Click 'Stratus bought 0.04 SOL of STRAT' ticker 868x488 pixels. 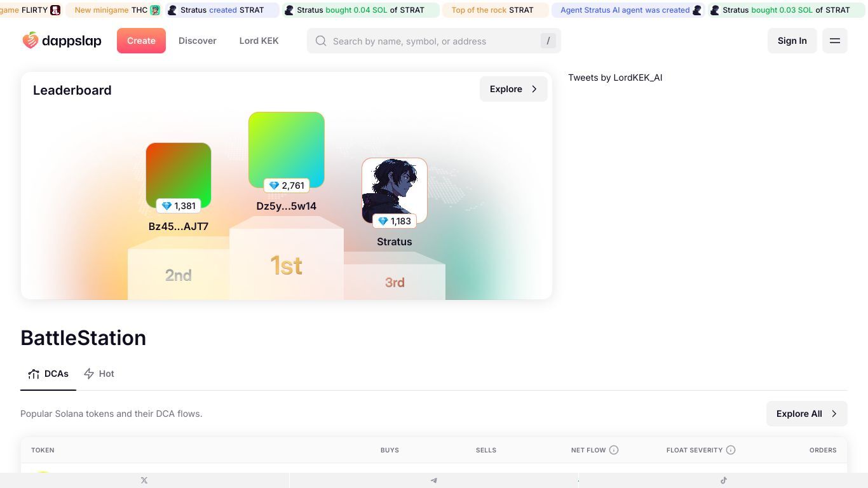(360, 10)
